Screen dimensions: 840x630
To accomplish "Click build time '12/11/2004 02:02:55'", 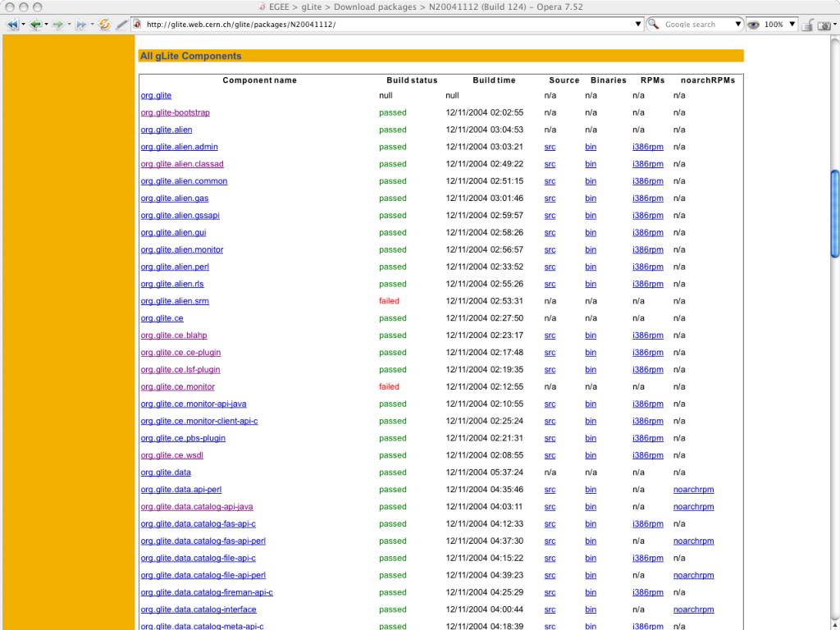I will tap(484, 112).
